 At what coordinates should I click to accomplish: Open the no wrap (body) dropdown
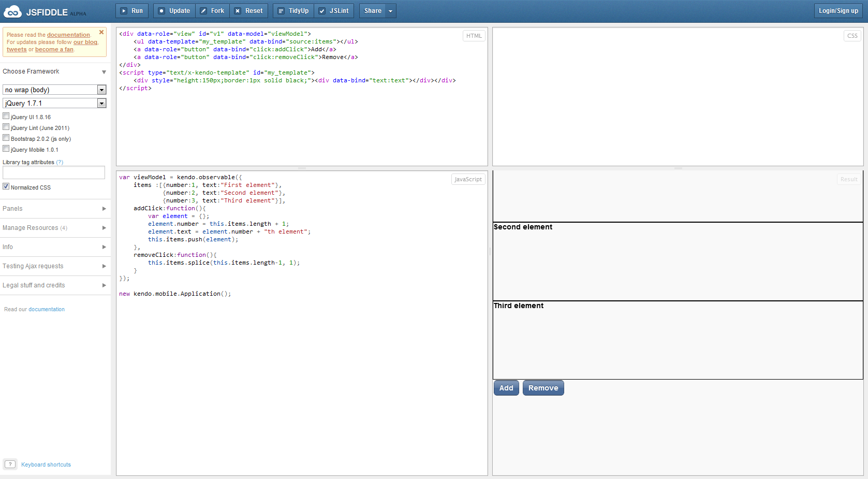54,90
